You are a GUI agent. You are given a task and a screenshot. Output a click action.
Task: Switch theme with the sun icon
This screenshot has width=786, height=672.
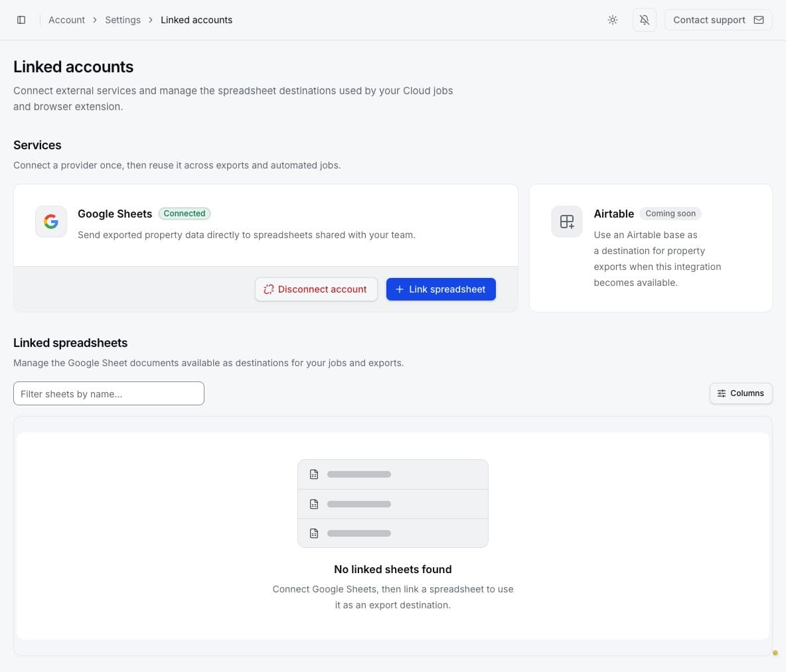pos(613,20)
